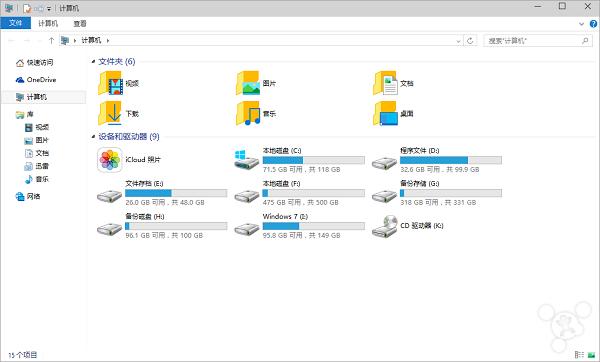This screenshot has height=362, width=600.
Task: Open 文档 library in navigation pane
Action: [42, 153]
